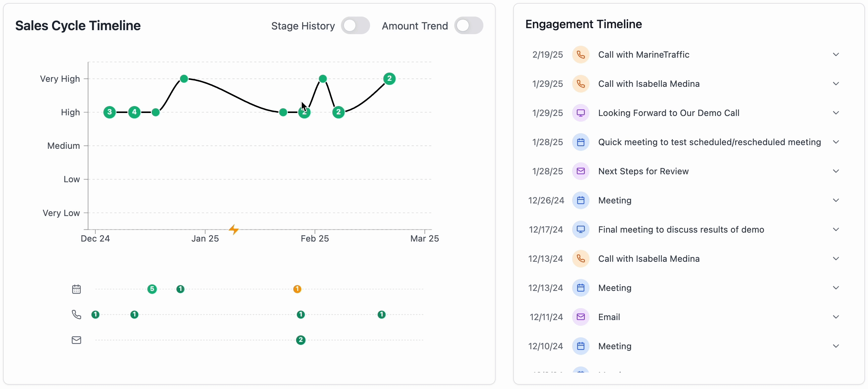
Task: Click the monitor icon beside Final meeting to discuss results
Action: pyautogui.click(x=580, y=230)
